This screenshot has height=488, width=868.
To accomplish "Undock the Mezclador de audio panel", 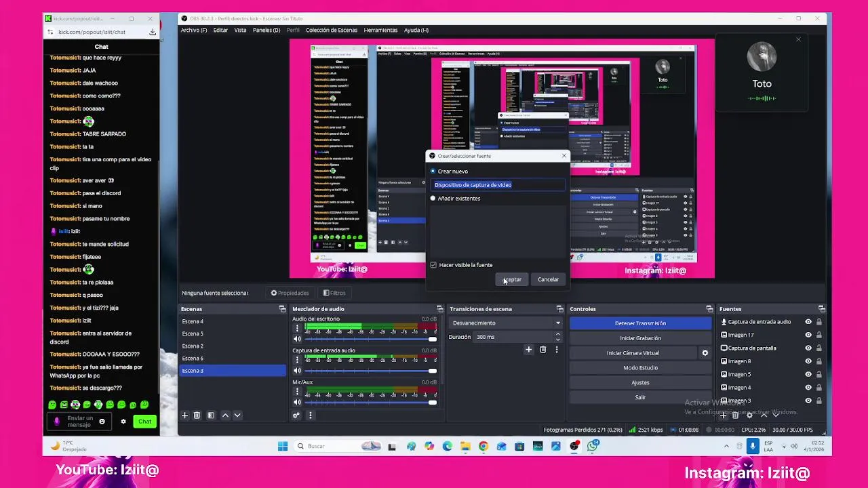I will coord(439,309).
